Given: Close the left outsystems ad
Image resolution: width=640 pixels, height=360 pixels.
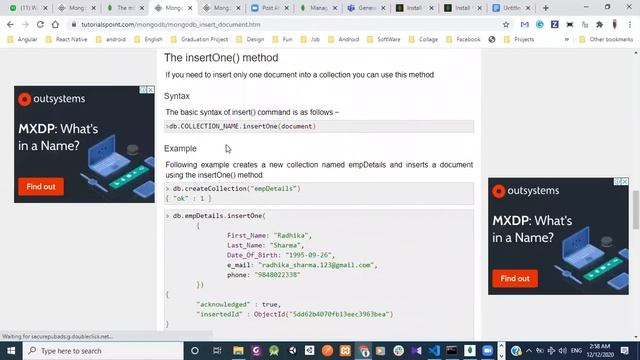Looking at the screenshot, I should tap(151, 90).
